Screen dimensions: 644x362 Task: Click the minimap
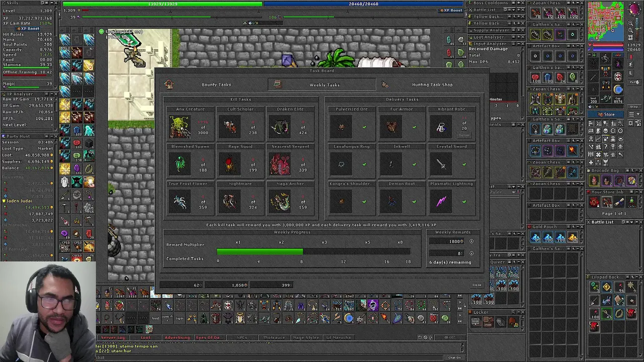(606, 21)
